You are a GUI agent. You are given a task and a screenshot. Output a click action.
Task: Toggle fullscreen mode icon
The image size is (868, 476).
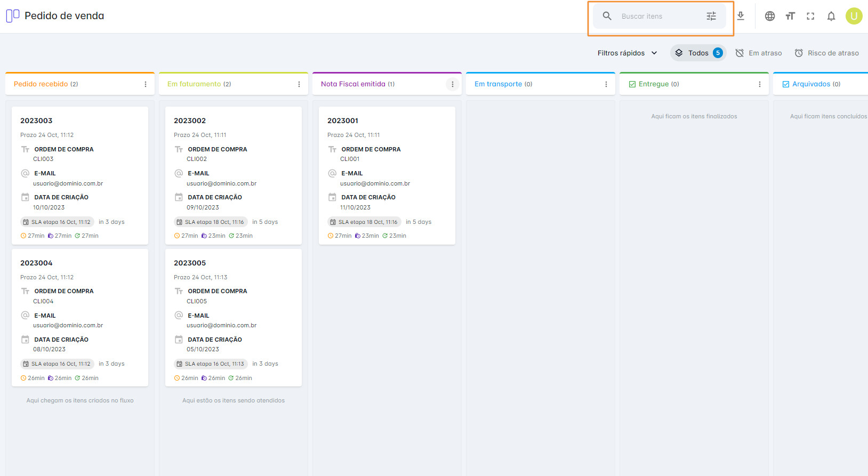click(x=810, y=16)
